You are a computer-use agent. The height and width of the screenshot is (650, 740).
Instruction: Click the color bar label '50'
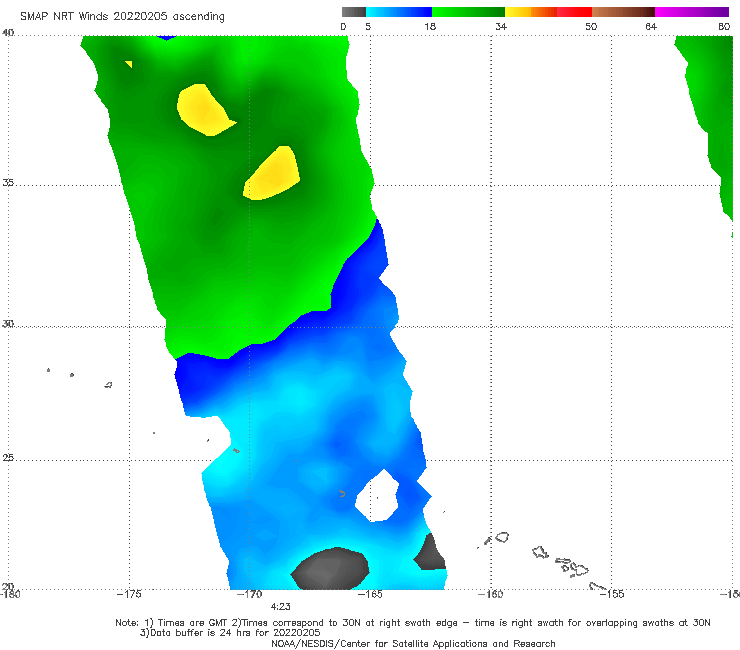(591, 27)
